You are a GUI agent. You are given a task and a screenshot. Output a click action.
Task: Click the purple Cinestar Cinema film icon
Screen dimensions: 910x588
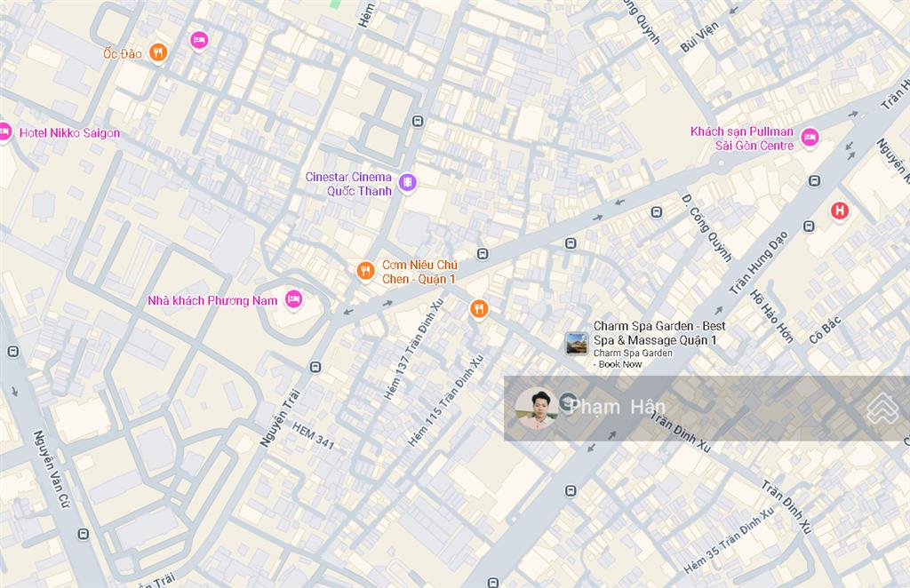(x=409, y=183)
